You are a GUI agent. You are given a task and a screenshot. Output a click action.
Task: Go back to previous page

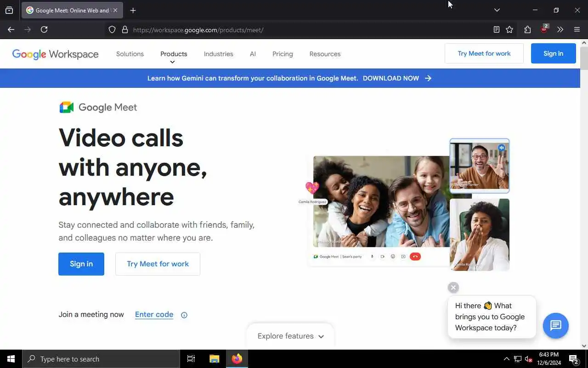tap(11, 29)
